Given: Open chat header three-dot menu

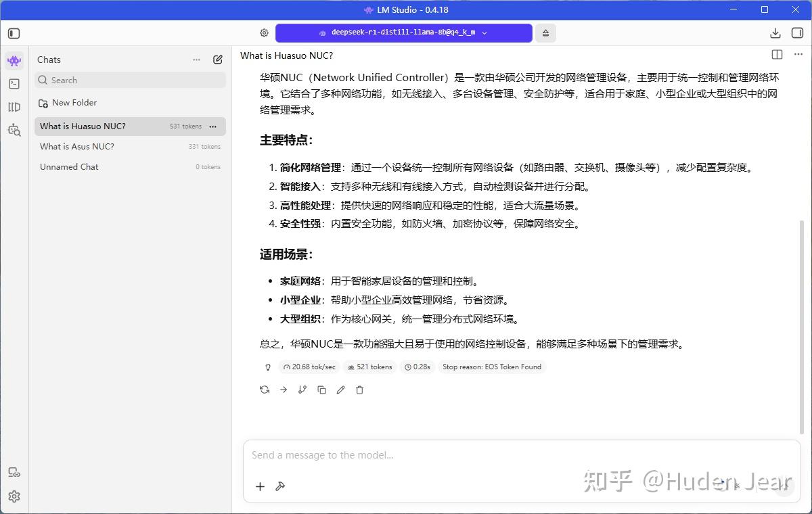Looking at the screenshot, I should (798, 55).
